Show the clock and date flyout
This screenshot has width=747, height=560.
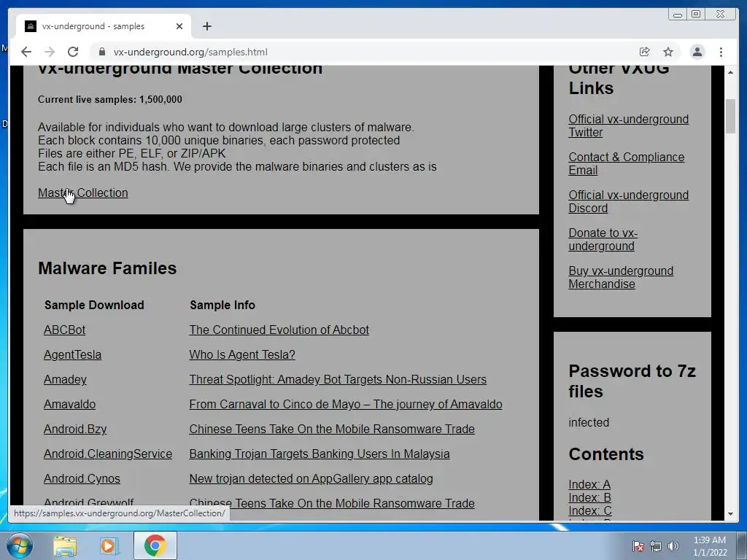[x=710, y=546]
